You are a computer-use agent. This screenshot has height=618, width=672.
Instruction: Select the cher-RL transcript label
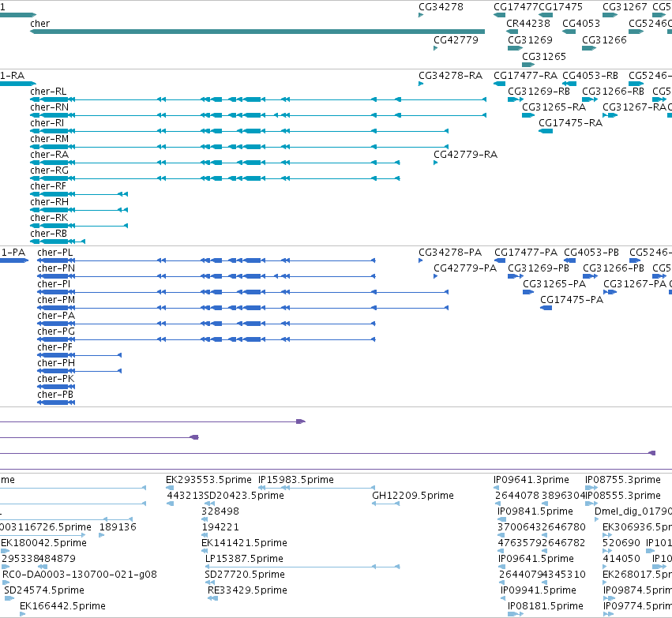[48, 92]
